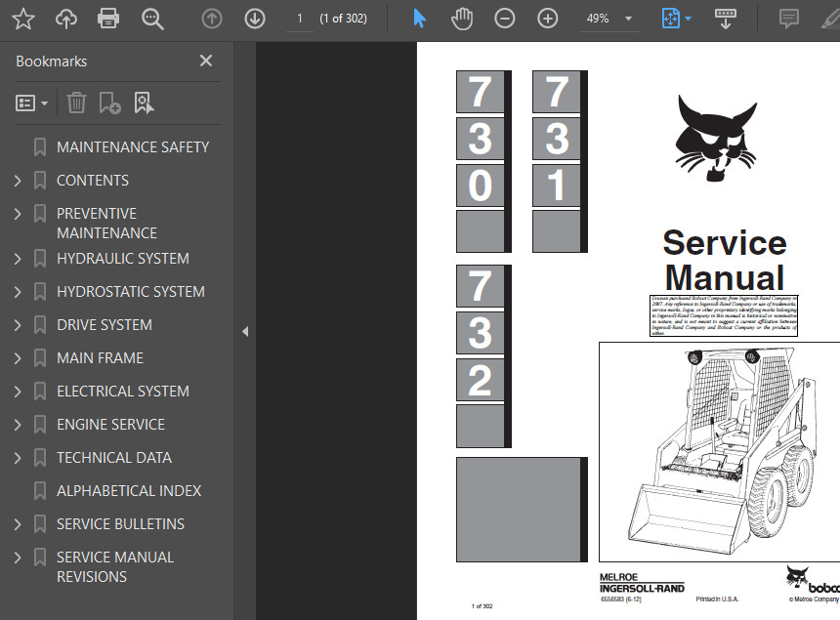Expand HYDRAULIC SYSTEM bookmark
Viewport: 840px width, 620px height.
click(18, 259)
